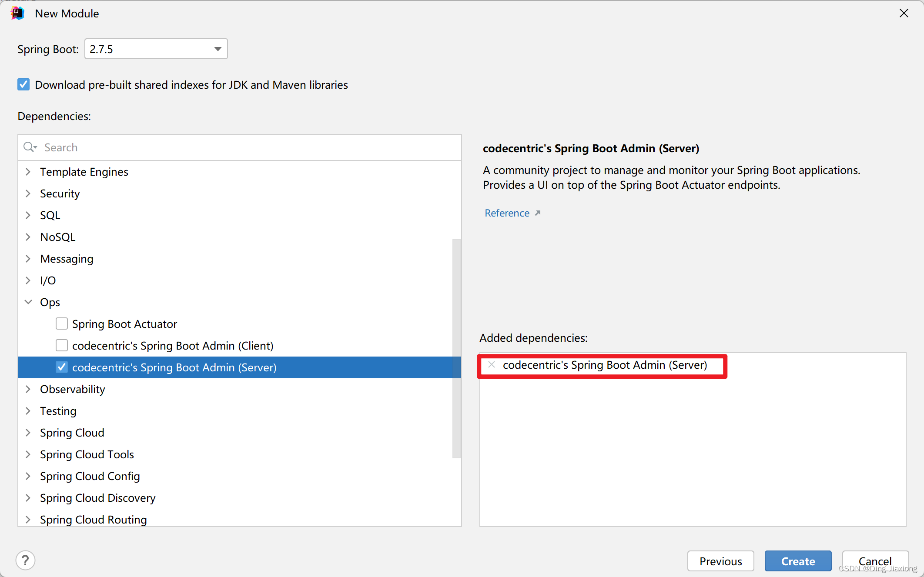Click added dependency Spring Boot Admin (Server) text

coord(605,365)
